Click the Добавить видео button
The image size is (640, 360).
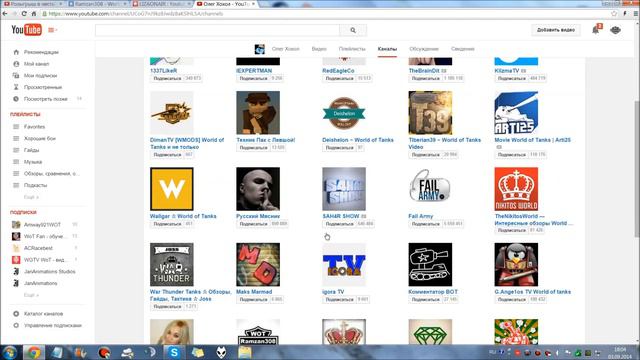tap(556, 30)
